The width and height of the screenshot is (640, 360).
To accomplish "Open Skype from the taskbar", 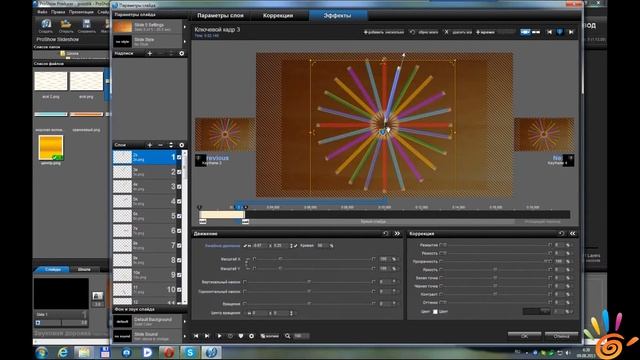I will pos(190,352).
